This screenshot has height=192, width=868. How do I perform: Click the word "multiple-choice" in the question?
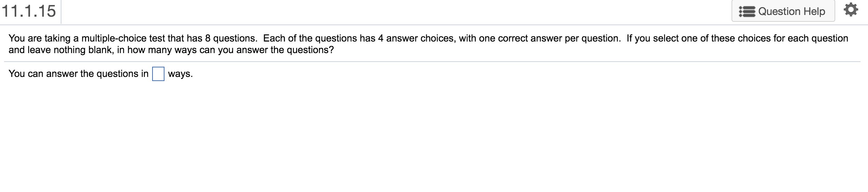(x=114, y=38)
